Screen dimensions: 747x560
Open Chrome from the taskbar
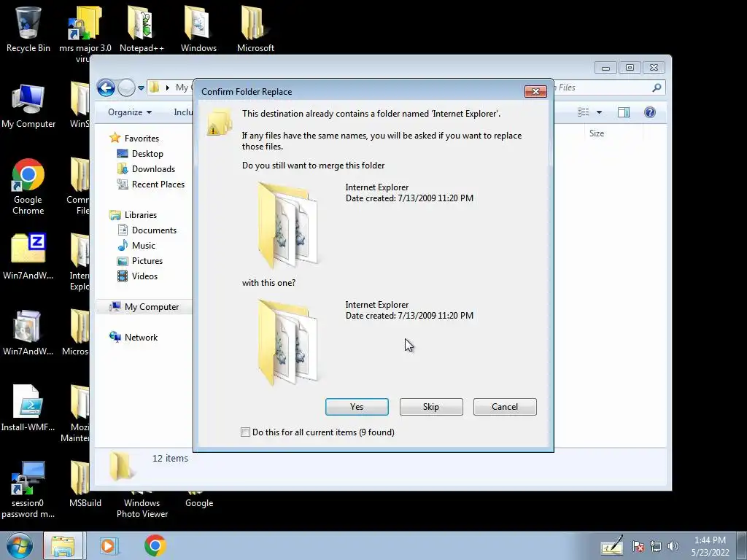coord(155,545)
